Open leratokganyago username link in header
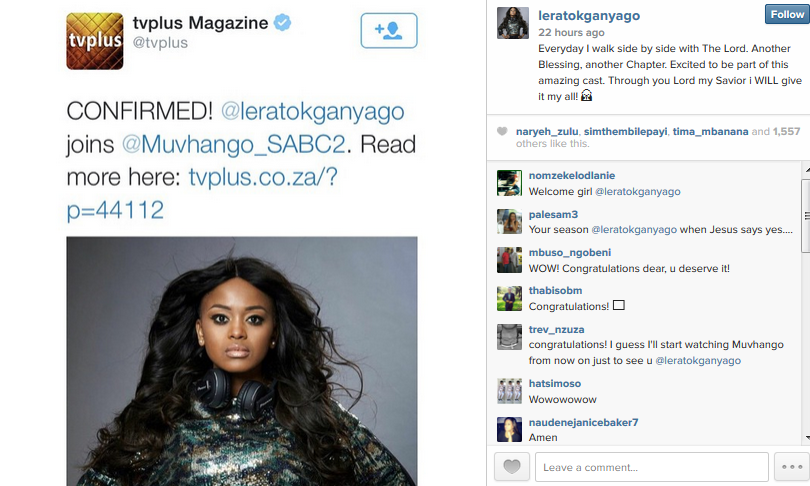 (589, 15)
